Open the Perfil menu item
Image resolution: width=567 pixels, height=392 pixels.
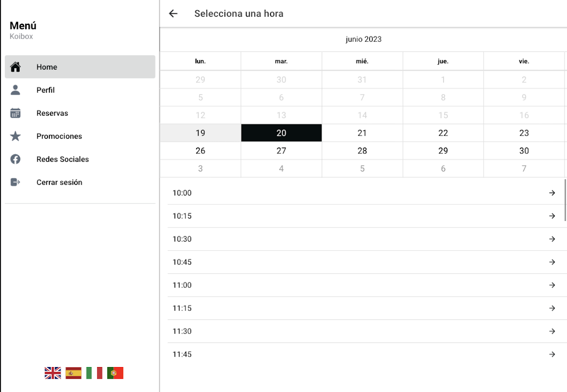point(80,90)
